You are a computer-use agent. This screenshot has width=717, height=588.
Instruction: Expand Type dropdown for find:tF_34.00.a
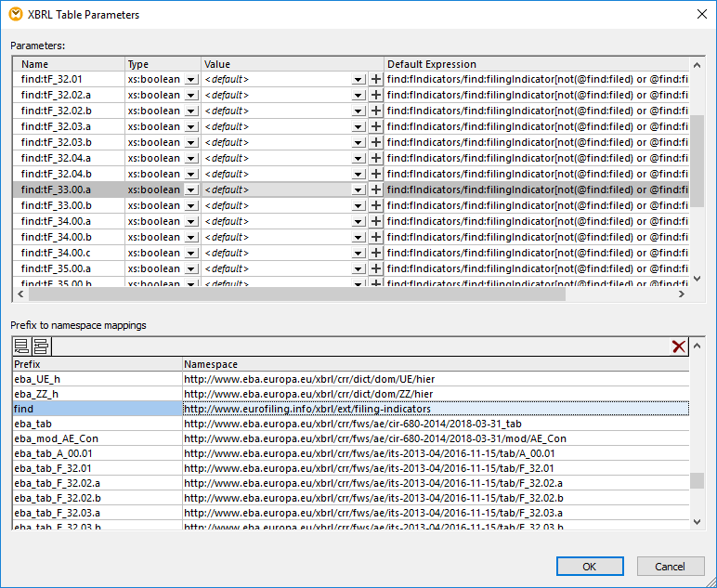190,221
